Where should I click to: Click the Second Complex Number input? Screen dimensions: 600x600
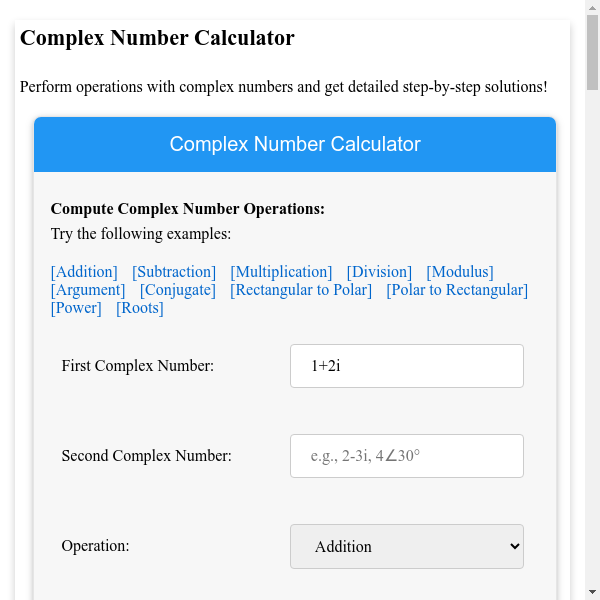click(x=407, y=456)
